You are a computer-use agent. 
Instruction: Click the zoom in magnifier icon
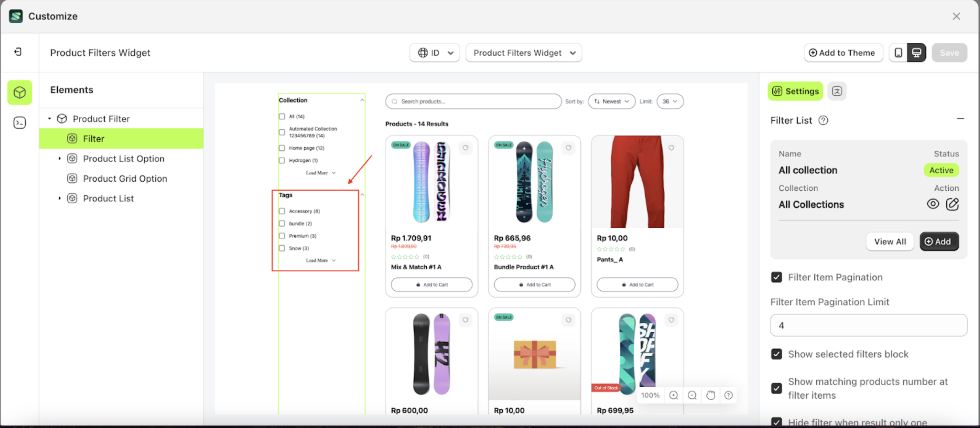click(674, 395)
